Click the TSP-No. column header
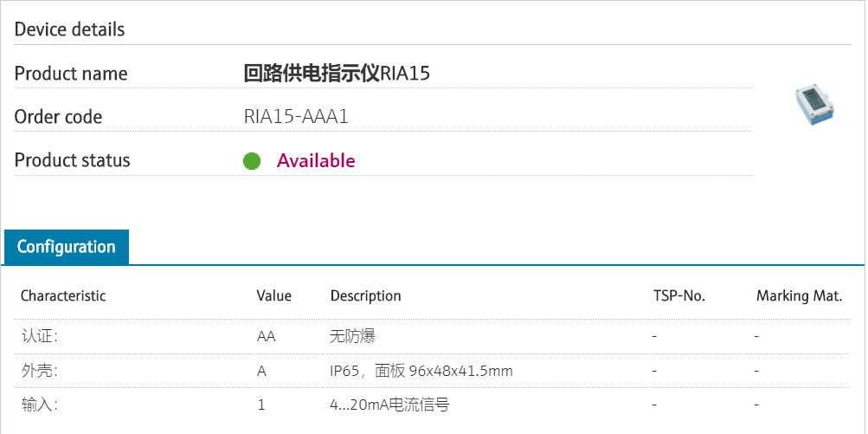Viewport: 868px width, 434px height. (x=679, y=296)
